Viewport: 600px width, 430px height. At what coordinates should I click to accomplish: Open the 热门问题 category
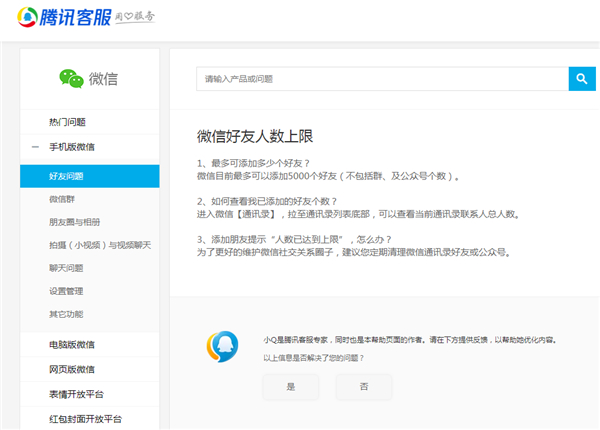click(x=68, y=122)
